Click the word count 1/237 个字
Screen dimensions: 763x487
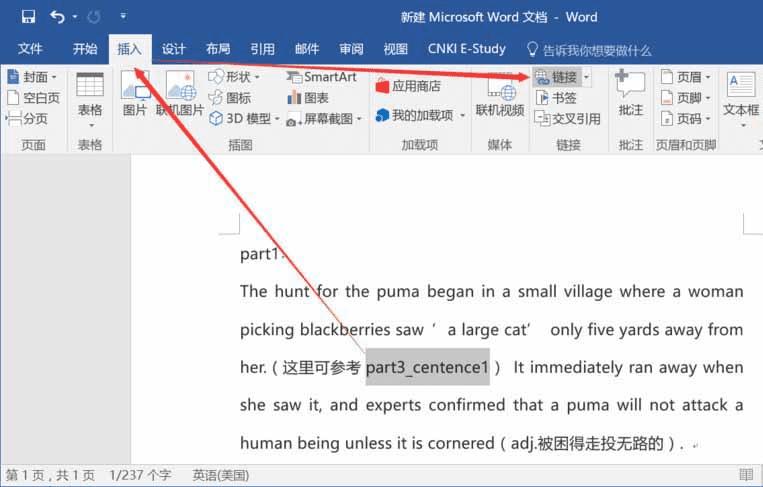(x=140, y=475)
